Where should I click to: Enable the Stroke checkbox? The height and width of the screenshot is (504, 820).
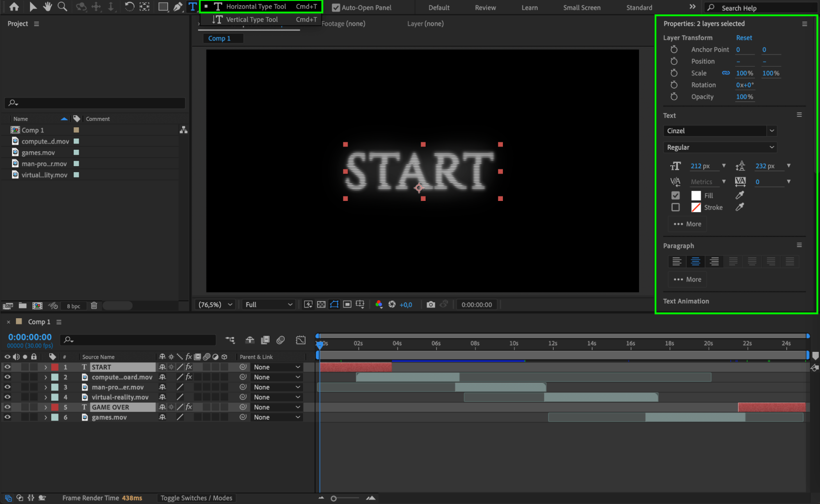click(x=675, y=207)
